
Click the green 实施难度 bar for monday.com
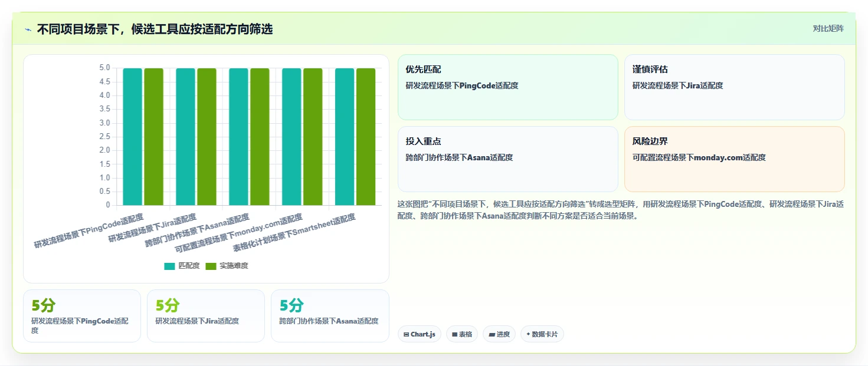(x=313, y=137)
